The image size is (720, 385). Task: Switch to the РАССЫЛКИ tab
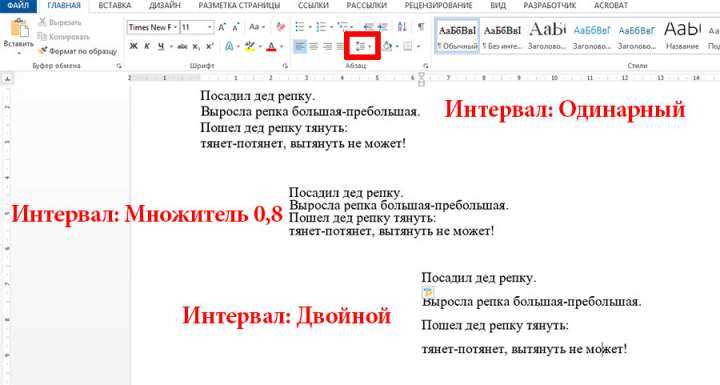[366, 6]
